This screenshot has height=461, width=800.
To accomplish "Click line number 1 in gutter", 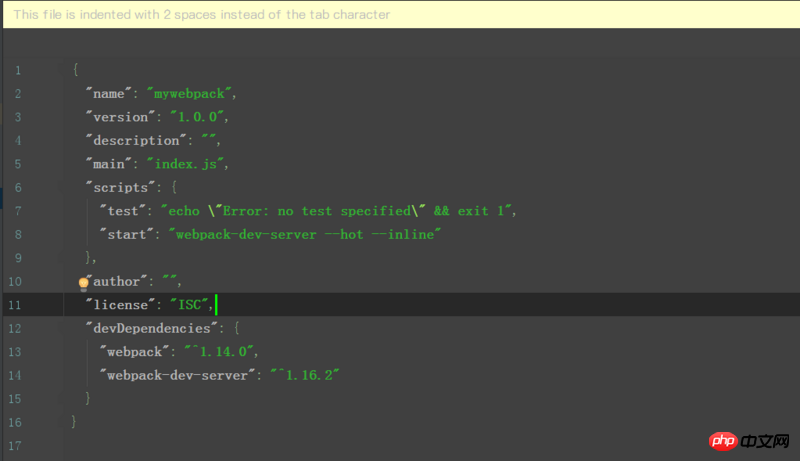I will tap(17, 70).
